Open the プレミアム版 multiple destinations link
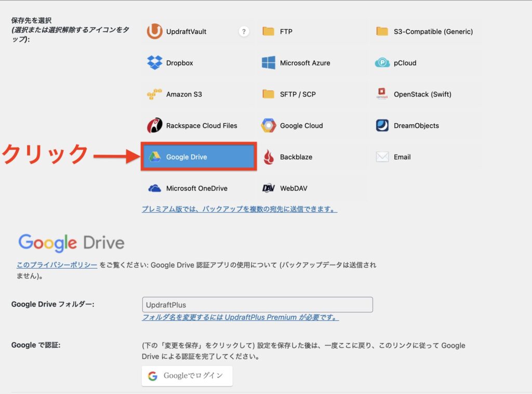The image size is (532, 394). tap(240, 209)
